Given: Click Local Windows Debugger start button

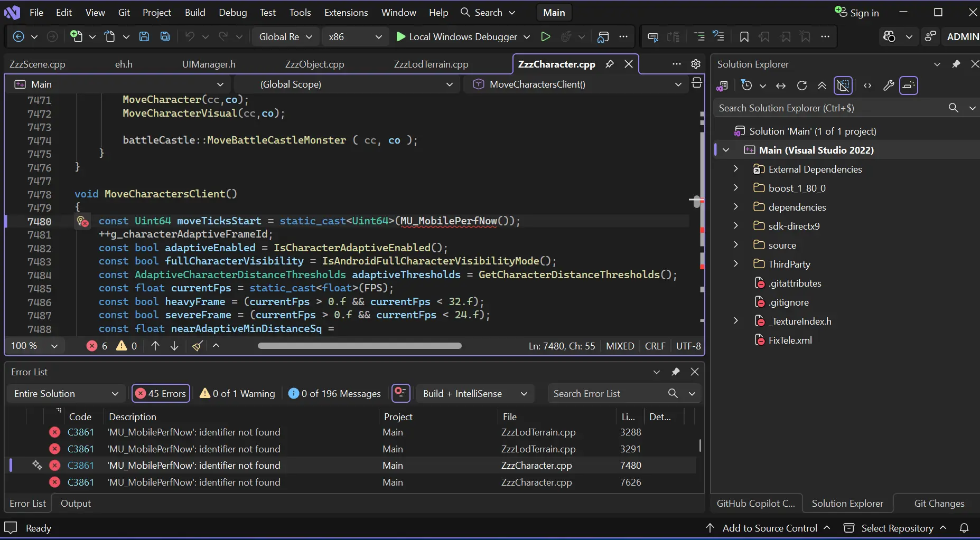Looking at the screenshot, I should tap(456, 36).
